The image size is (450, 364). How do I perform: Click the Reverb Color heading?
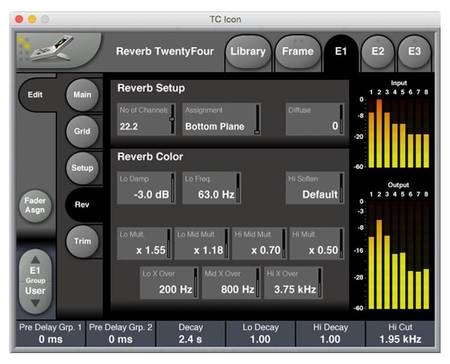pyautogui.click(x=150, y=157)
